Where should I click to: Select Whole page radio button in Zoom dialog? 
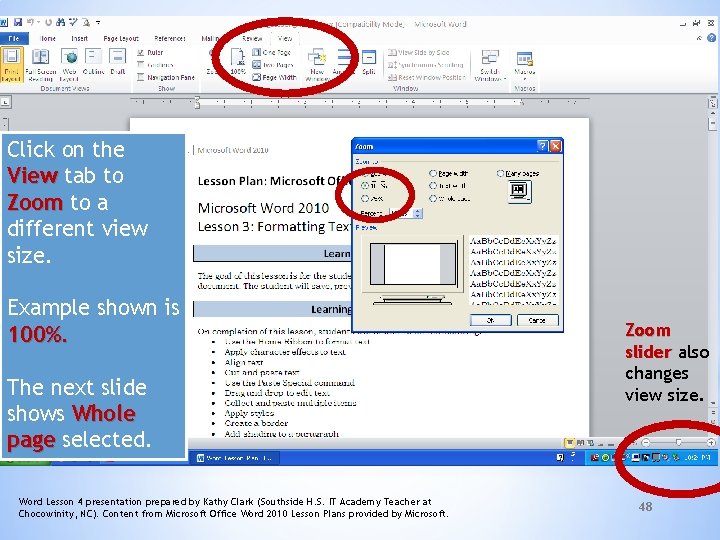click(x=433, y=198)
